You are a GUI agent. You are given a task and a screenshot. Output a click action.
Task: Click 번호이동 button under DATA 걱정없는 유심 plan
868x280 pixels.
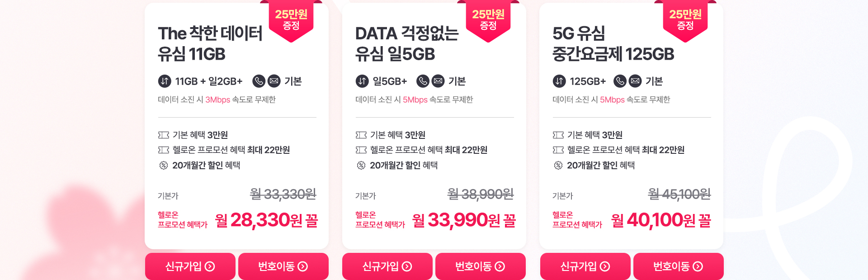[481, 266]
